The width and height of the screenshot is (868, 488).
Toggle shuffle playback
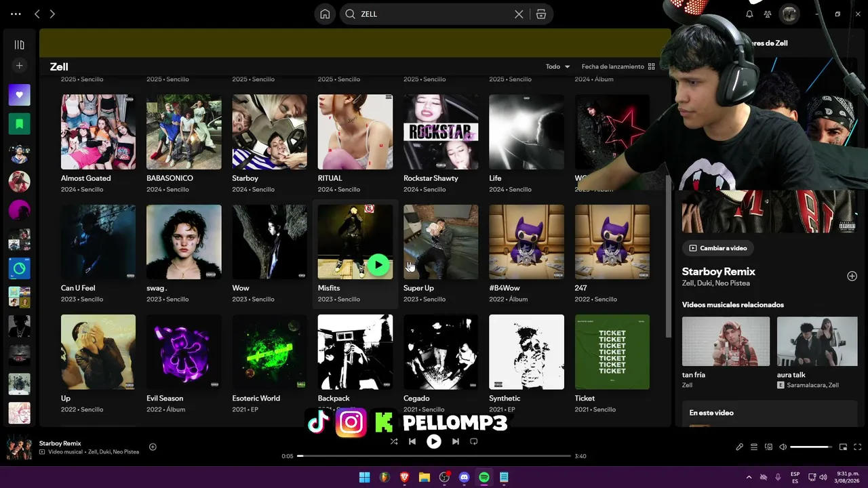(x=394, y=441)
